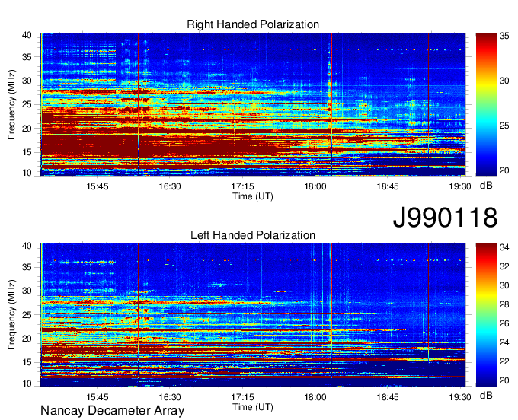Click 'Frequency (MHz)' axis label of the bottom plot
This screenshot has height=420, width=518.
pyautogui.click(x=11, y=315)
